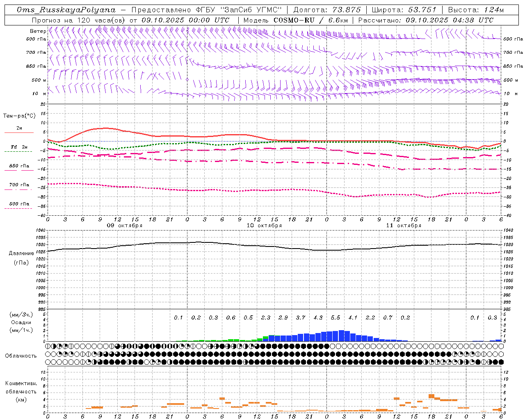Click the 2.3 precipitation total value
The image size is (525, 420).
(x=266, y=317)
